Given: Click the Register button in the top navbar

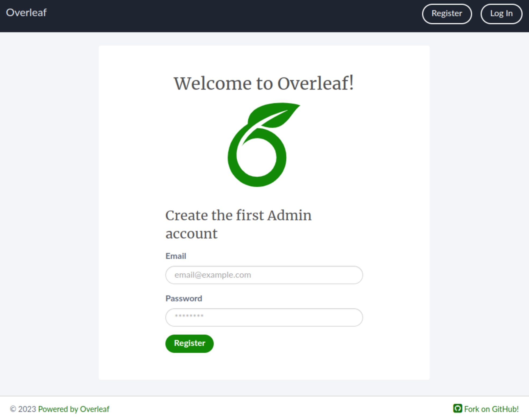Looking at the screenshot, I should [447, 14].
